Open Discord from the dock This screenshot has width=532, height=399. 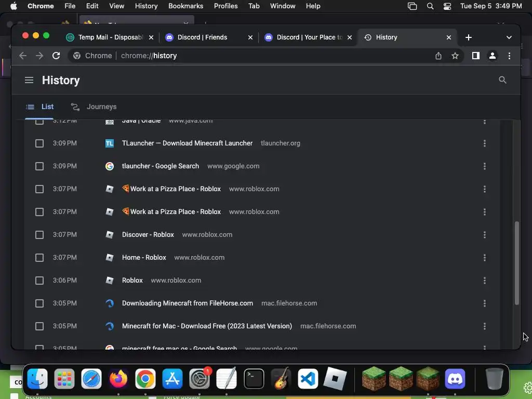(455, 379)
